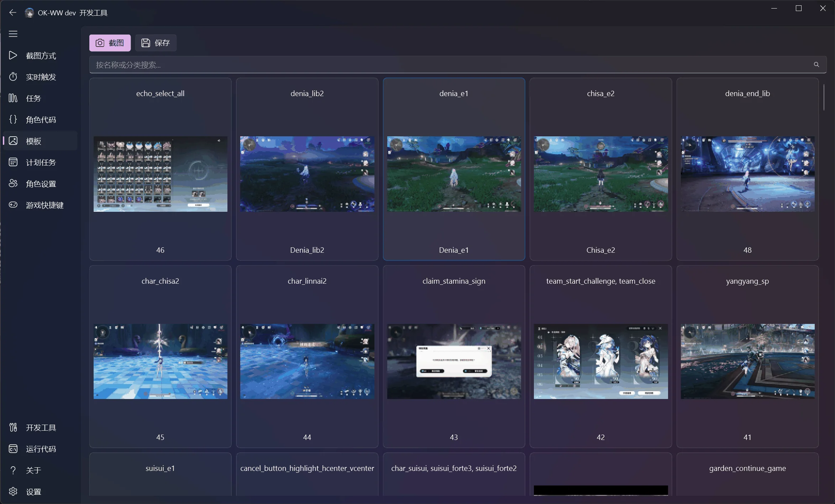The height and width of the screenshot is (504, 835).
Task: Open the 截图方式 navigation item
Action: [x=40, y=56]
